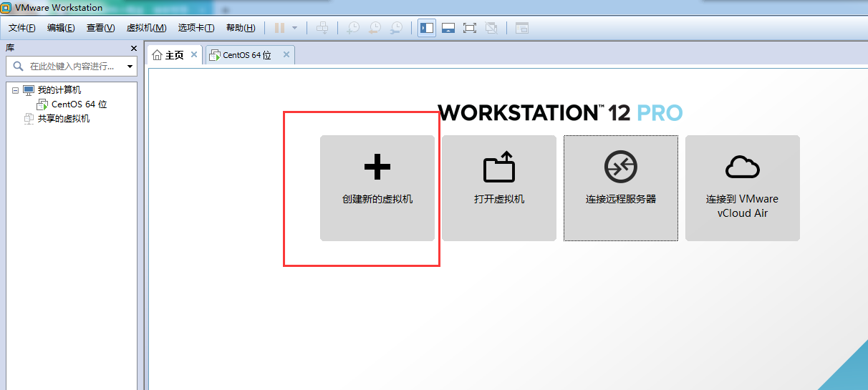Open the snapshot manager wrench icon

396,28
